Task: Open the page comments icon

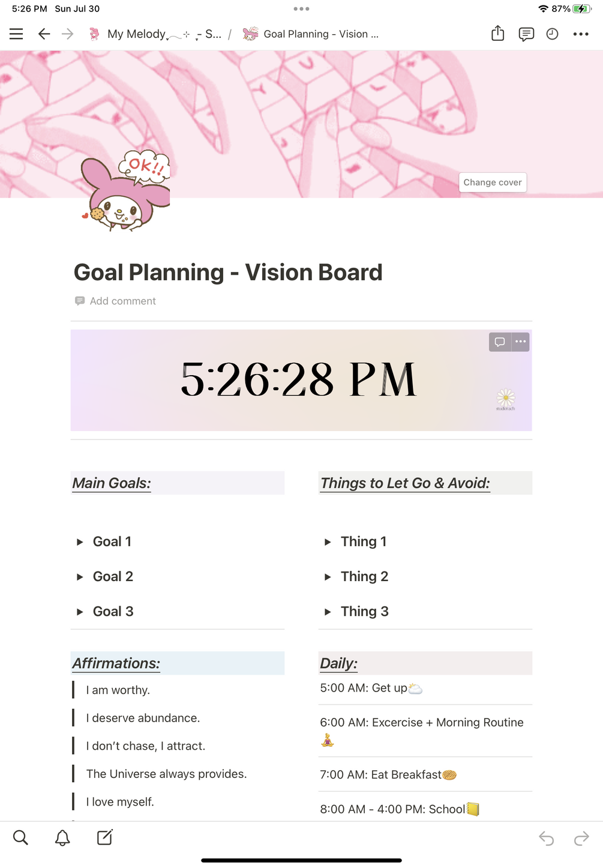Action: [x=526, y=34]
